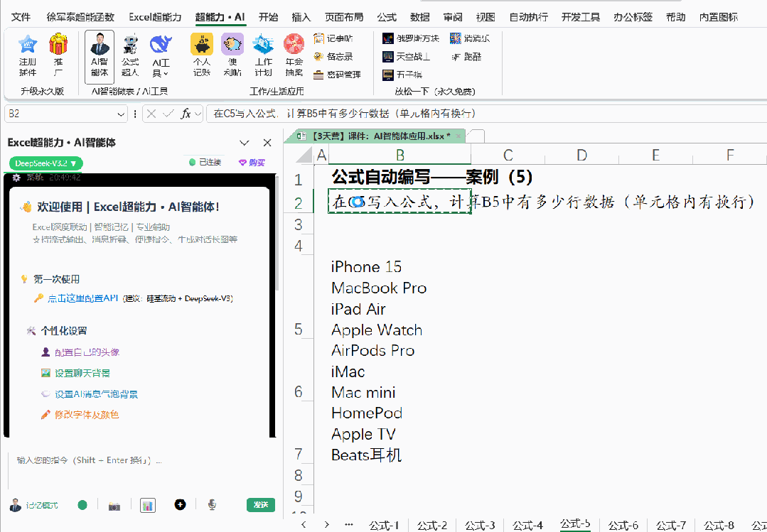Collapse the AI智能体 panel with the chevron
This screenshot has height=532, width=767.
244,143
